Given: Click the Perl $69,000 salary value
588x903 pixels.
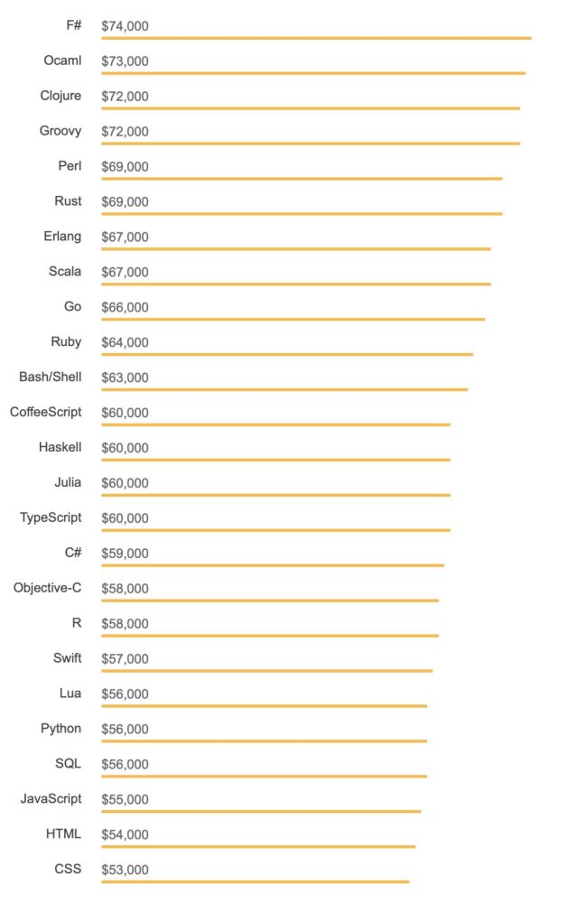Looking at the screenshot, I should pyautogui.click(x=125, y=167).
